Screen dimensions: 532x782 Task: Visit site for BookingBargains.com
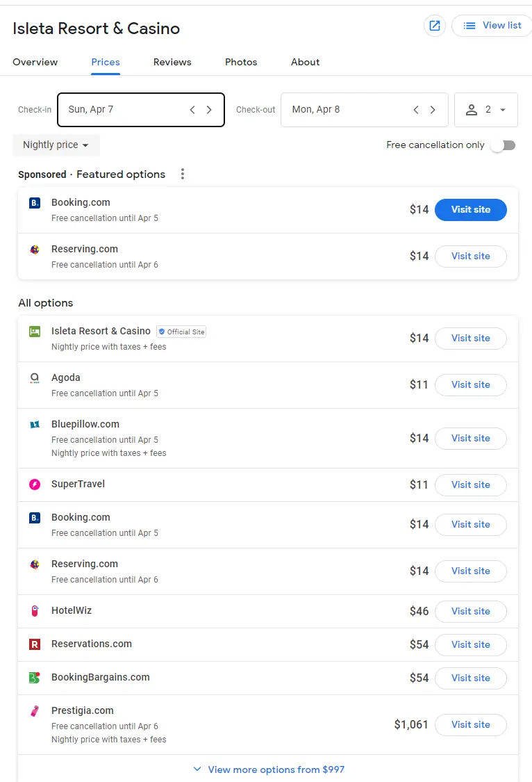471,678
